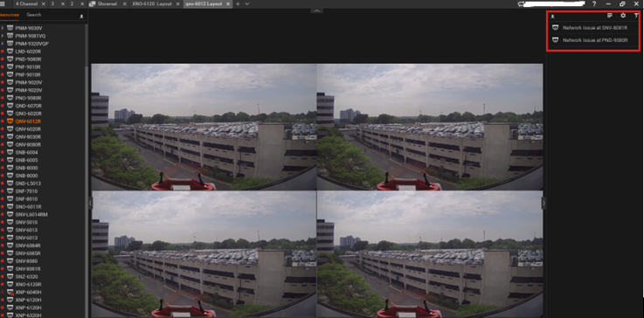Select the top-right camera video tile
The width and height of the screenshot is (644, 318).
point(430,127)
